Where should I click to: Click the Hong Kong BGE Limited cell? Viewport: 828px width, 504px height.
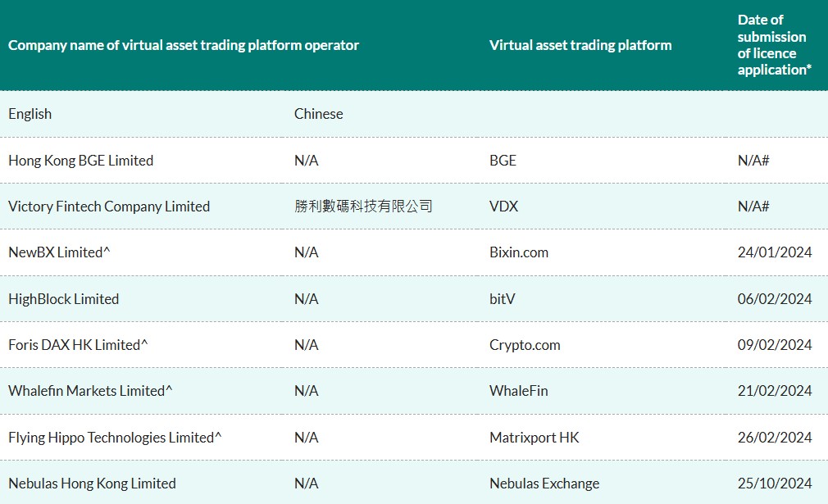pyautogui.click(x=80, y=161)
